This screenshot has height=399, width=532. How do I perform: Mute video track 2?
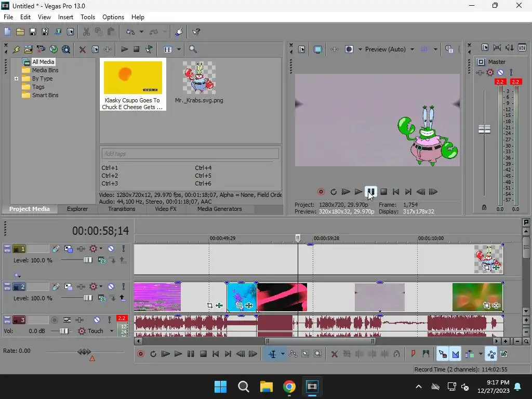tap(111, 287)
